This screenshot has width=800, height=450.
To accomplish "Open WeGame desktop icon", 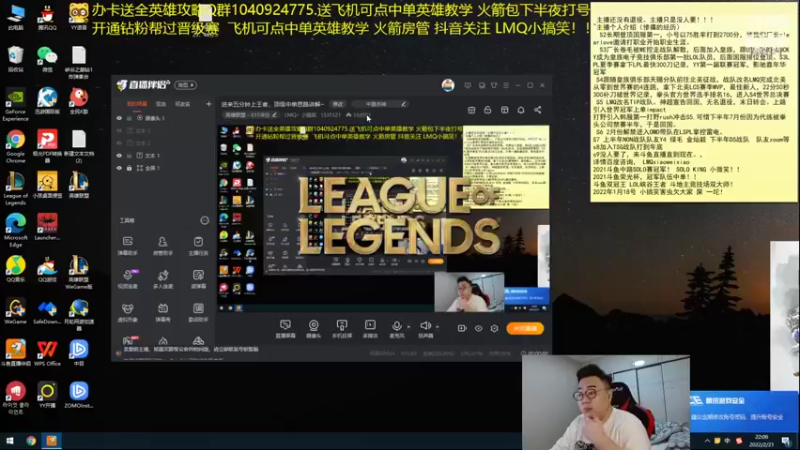I will [x=16, y=312].
